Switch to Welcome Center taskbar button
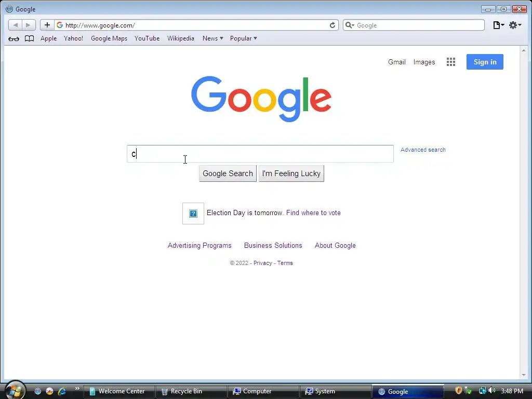This screenshot has height=399, width=532. [119, 391]
